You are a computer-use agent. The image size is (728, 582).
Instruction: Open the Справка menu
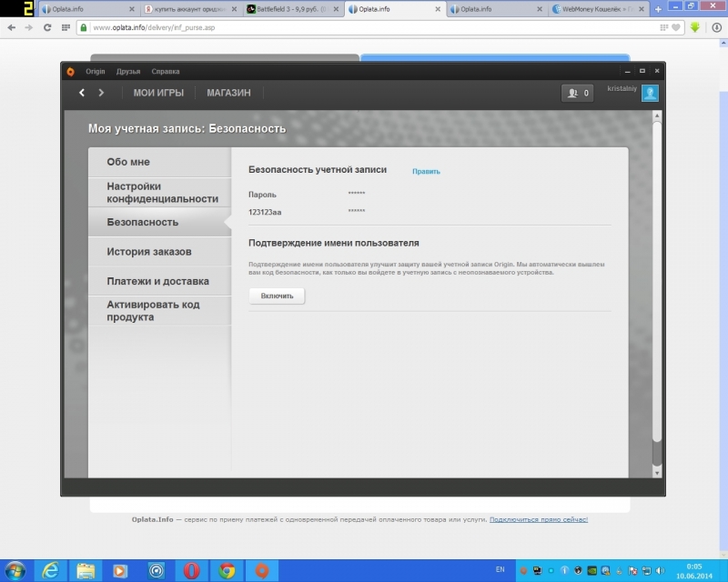(x=166, y=72)
